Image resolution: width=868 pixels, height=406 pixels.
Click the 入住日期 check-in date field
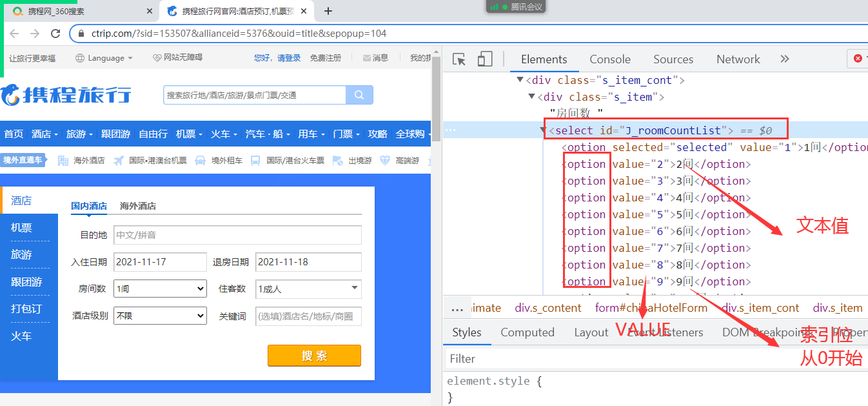coord(160,262)
